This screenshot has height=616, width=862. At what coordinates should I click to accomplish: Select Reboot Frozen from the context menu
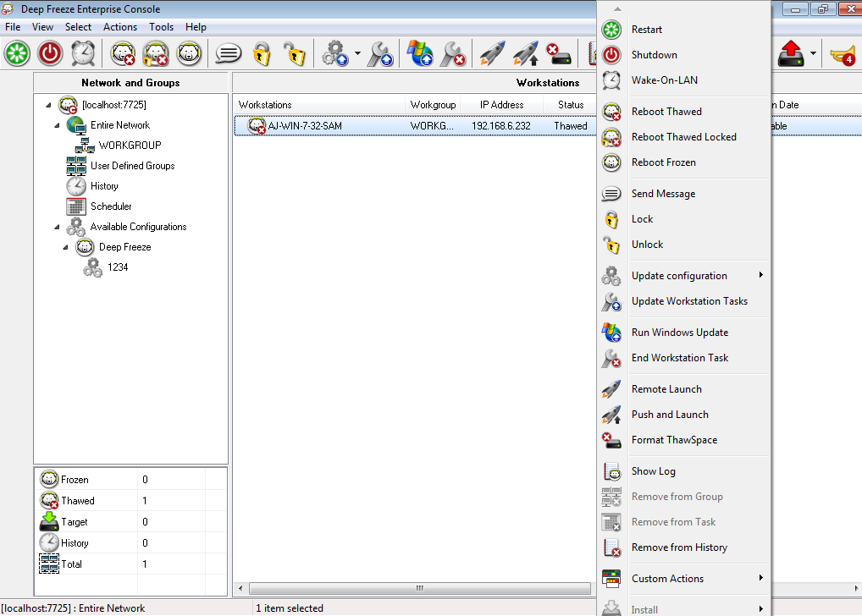pyautogui.click(x=661, y=162)
